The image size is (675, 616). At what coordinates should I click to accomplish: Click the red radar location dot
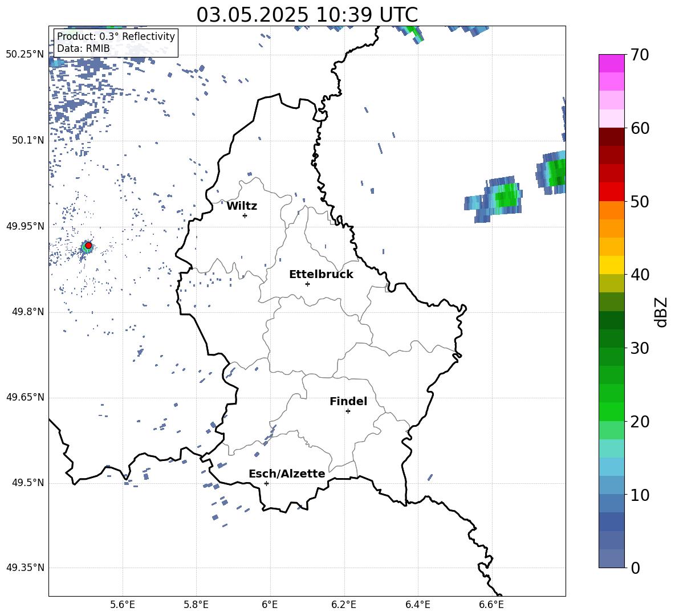(88, 245)
